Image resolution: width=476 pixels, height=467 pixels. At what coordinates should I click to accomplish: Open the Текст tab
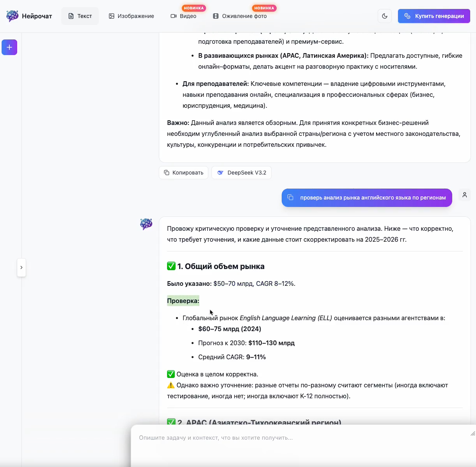coord(80,16)
